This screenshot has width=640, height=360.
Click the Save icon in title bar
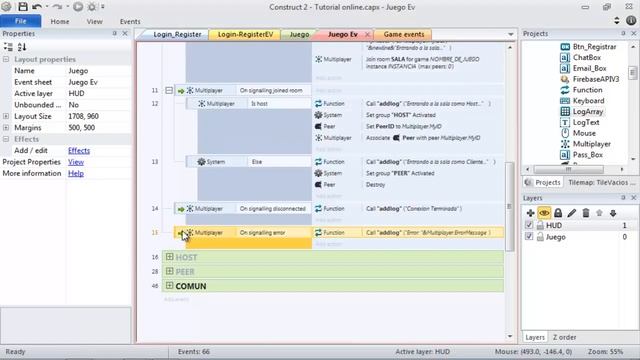point(23,7)
